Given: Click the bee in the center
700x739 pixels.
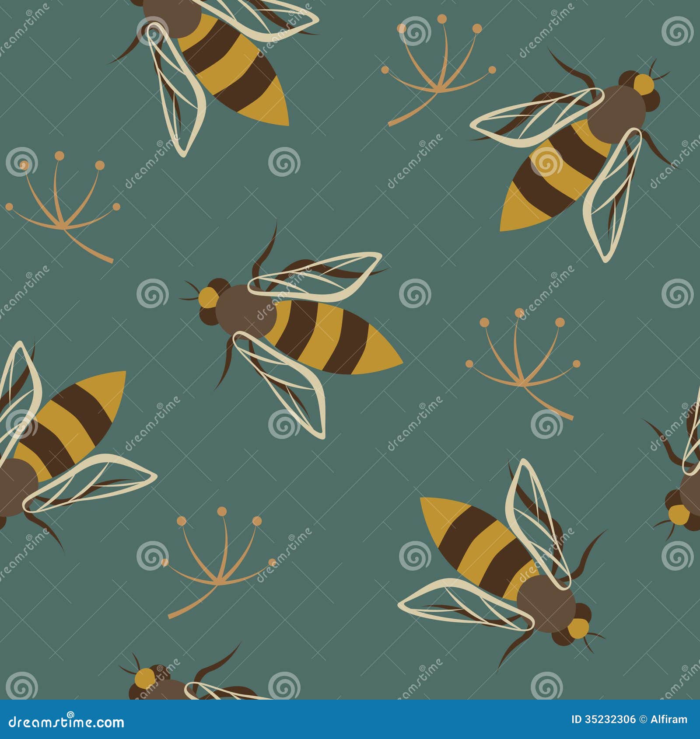Looking at the screenshot, I should click(x=306, y=332).
